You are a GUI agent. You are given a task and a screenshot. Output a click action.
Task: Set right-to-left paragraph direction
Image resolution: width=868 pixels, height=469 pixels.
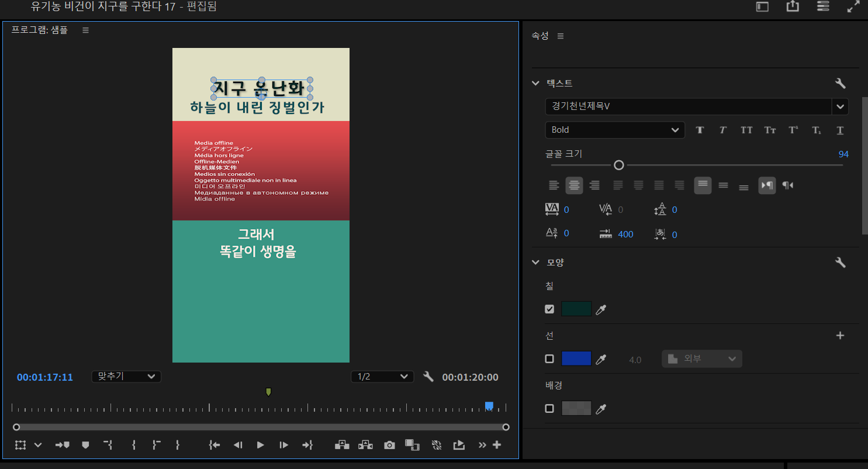click(x=788, y=185)
